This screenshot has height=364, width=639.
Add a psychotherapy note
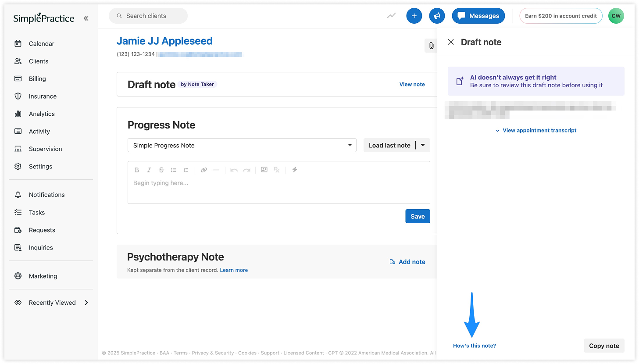[407, 262]
